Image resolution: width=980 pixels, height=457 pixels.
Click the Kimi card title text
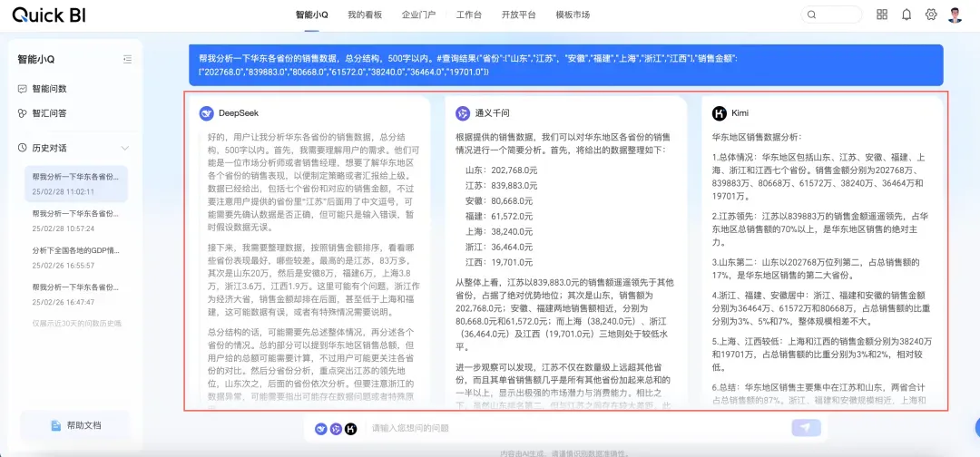click(740, 113)
